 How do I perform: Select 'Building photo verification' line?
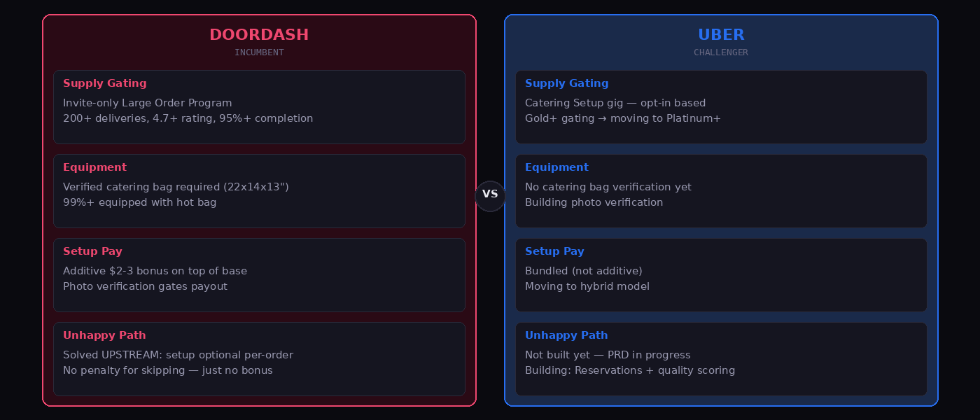coord(594,202)
